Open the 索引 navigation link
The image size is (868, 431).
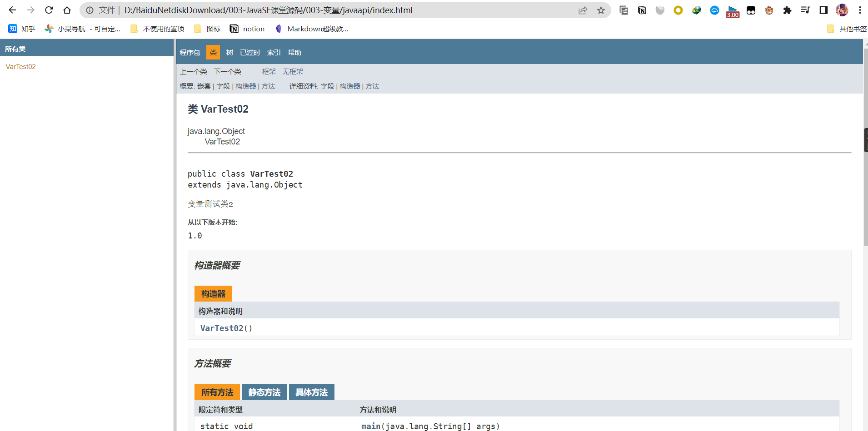274,53
